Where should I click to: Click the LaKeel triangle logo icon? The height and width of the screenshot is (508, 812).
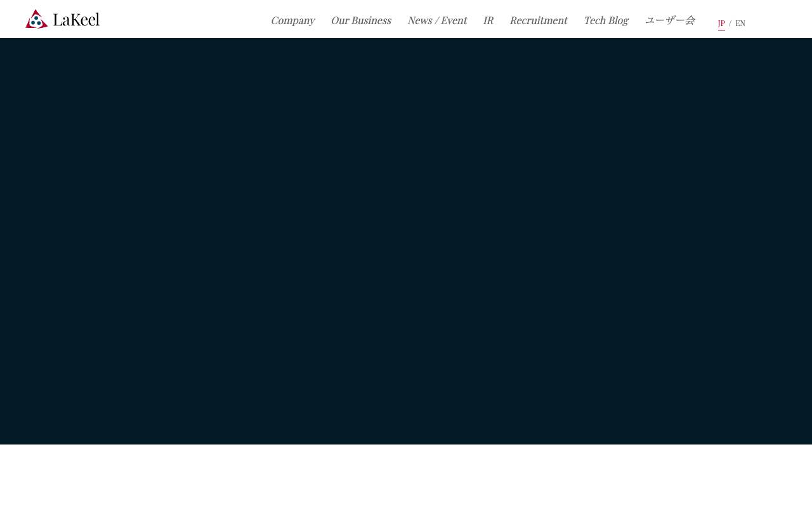pyautogui.click(x=36, y=19)
